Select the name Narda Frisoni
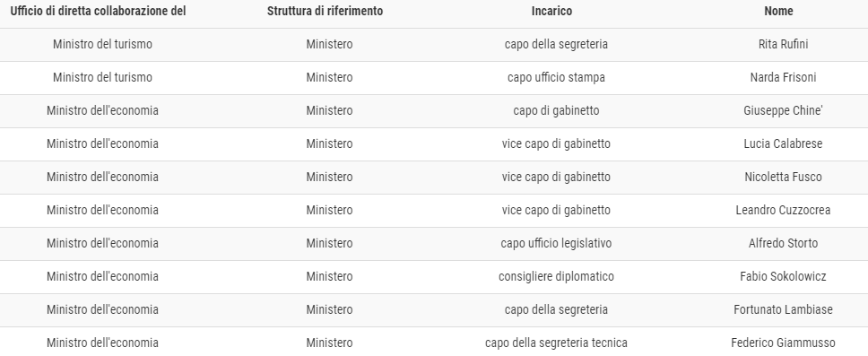868x356 pixels. tap(783, 77)
